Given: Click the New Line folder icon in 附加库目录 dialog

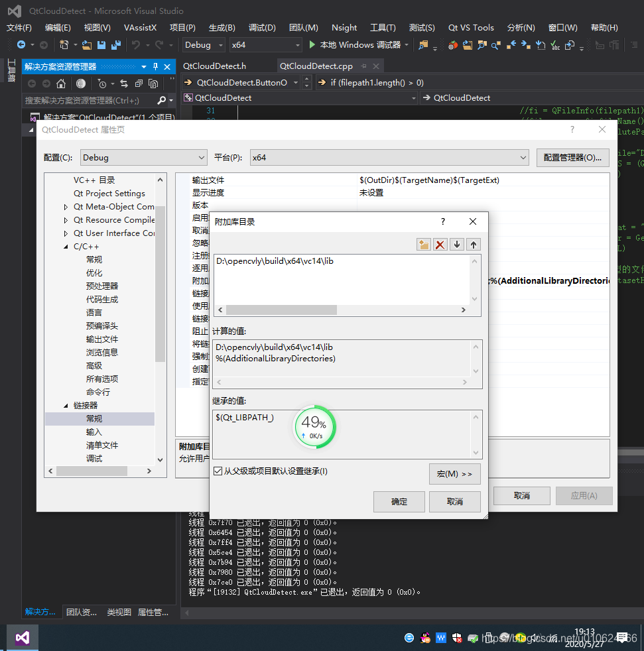Looking at the screenshot, I should pos(423,244).
